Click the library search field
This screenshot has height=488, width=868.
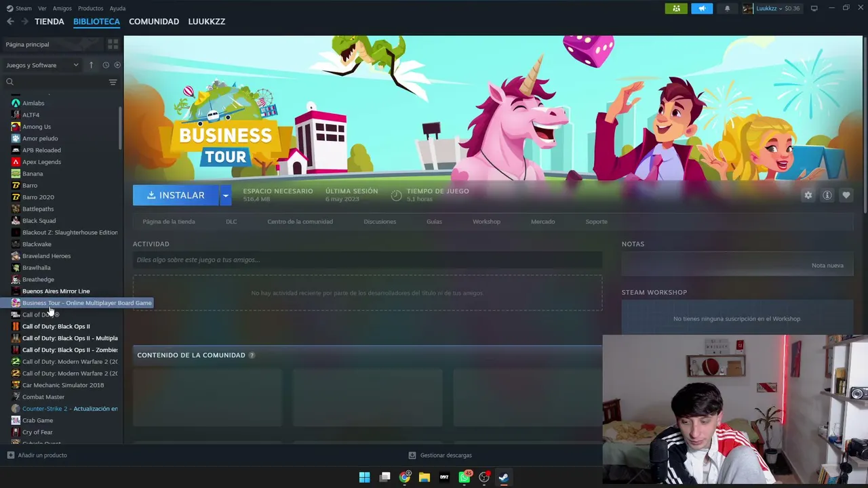(x=56, y=82)
